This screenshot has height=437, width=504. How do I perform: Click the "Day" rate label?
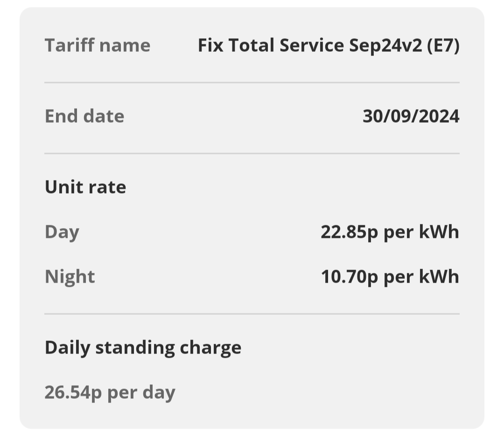click(x=62, y=232)
